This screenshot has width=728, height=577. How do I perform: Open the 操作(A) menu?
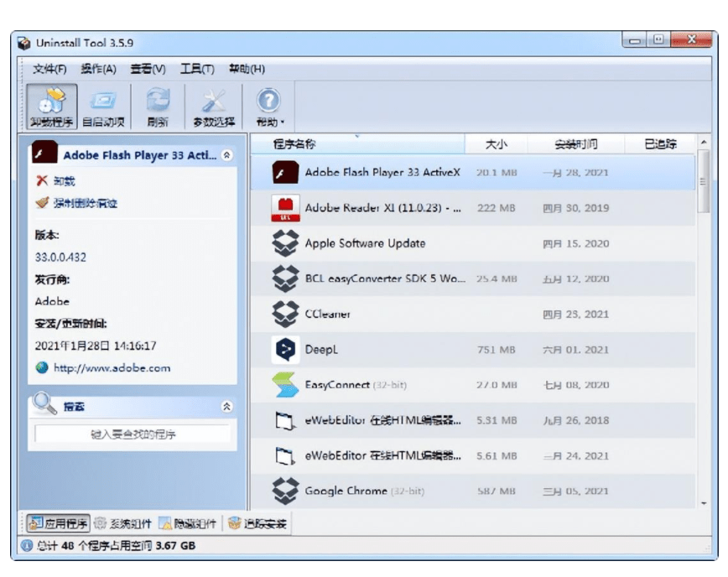click(x=98, y=69)
